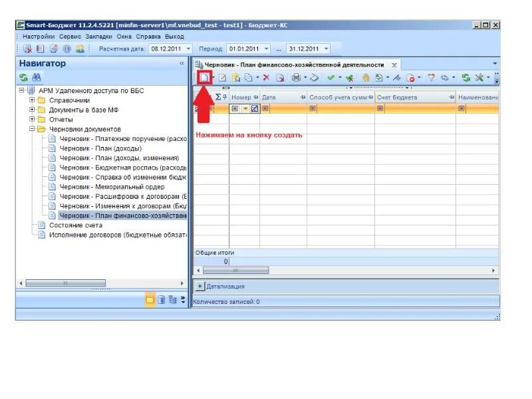
Task: Open the Справка menu
Action: click(x=148, y=37)
